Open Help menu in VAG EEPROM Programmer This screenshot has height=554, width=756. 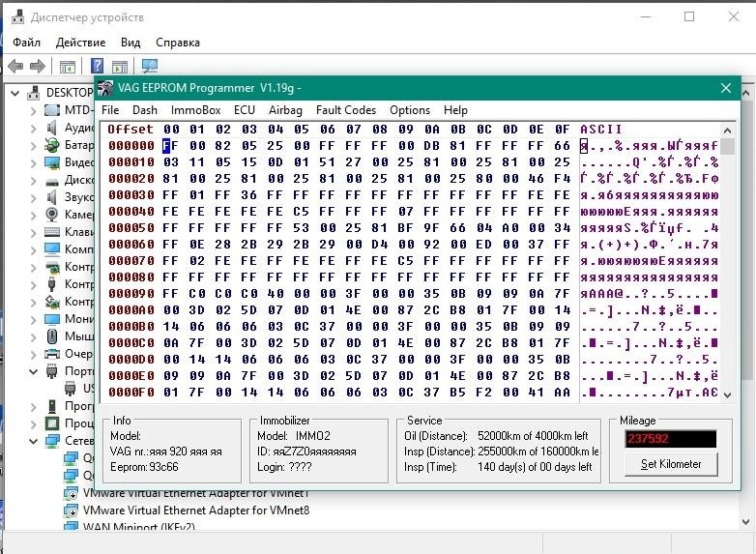click(455, 110)
